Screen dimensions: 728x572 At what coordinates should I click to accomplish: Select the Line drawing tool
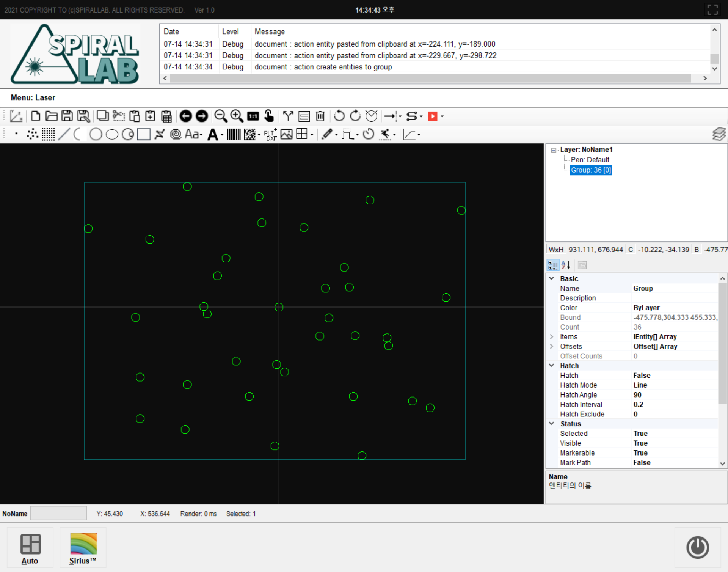[64, 134]
